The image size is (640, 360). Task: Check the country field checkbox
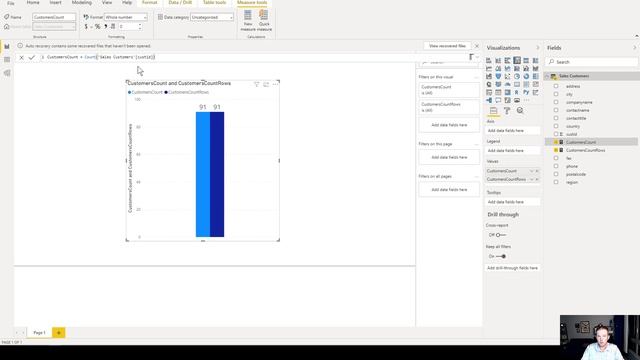point(556,126)
